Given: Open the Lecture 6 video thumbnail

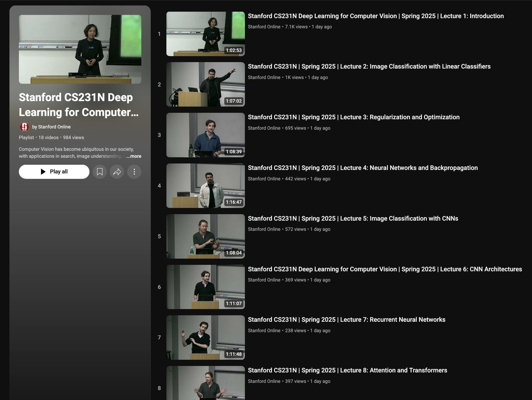Looking at the screenshot, I should pos(205,287).
